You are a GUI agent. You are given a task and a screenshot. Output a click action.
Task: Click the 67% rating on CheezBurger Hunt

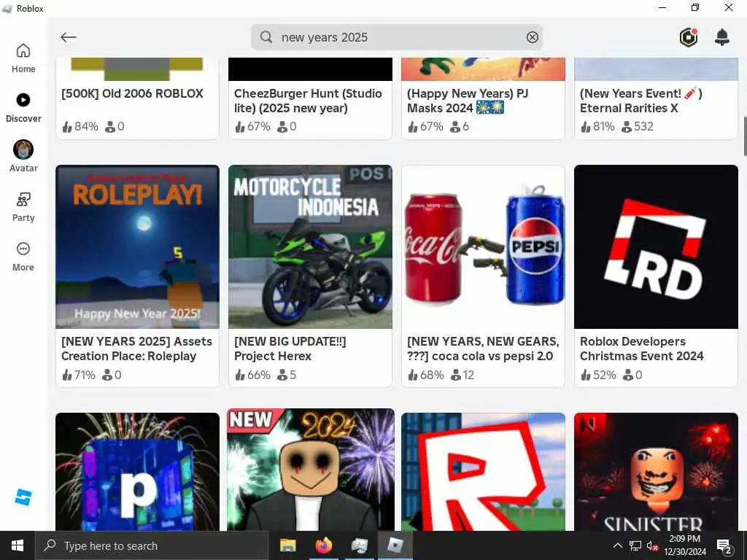coord(252,127)
